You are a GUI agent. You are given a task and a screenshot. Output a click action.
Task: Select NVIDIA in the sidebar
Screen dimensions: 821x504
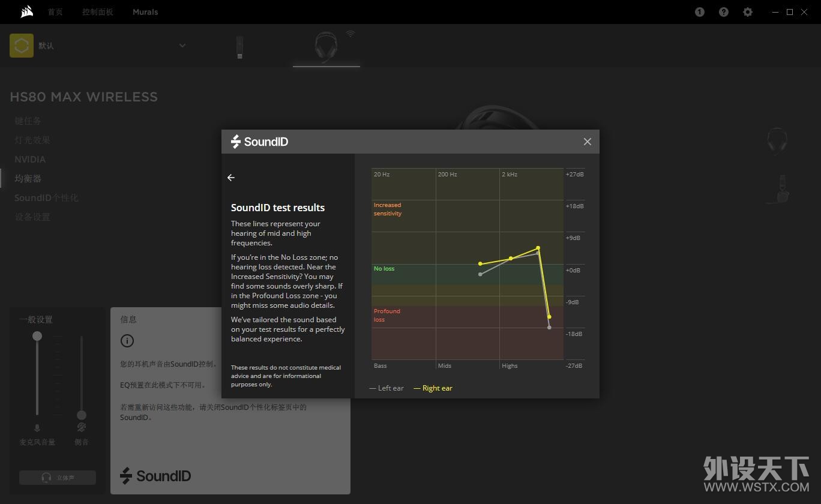(x=30, y=159)
